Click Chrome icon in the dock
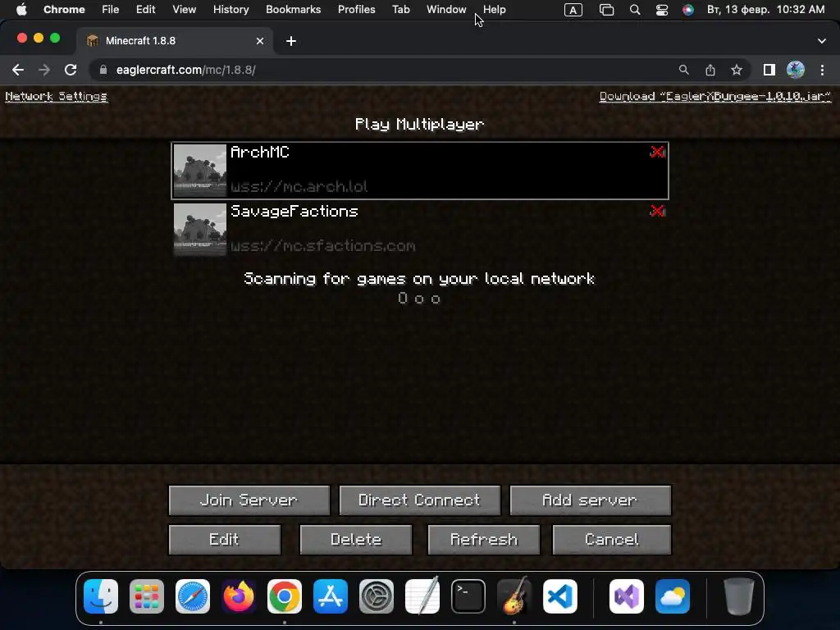The image size is (840, 630). 285,596
